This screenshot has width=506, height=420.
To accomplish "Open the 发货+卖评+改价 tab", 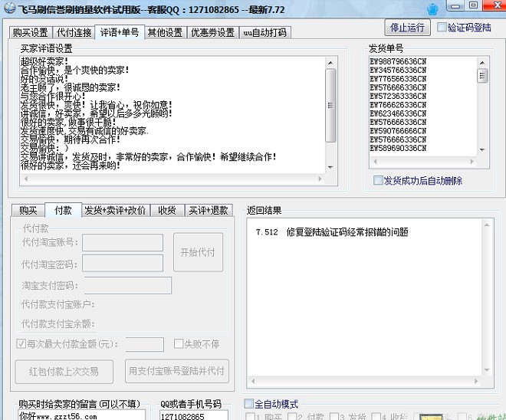I will (x=115, y=211).
